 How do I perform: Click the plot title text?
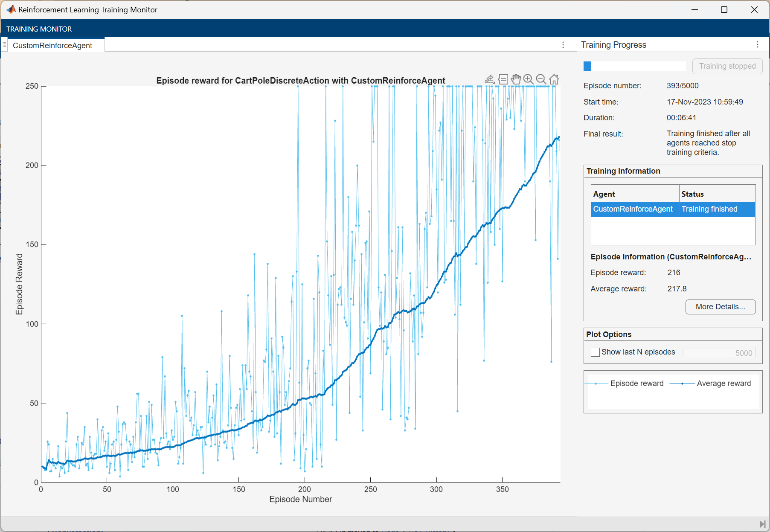(x=301, y=81)
